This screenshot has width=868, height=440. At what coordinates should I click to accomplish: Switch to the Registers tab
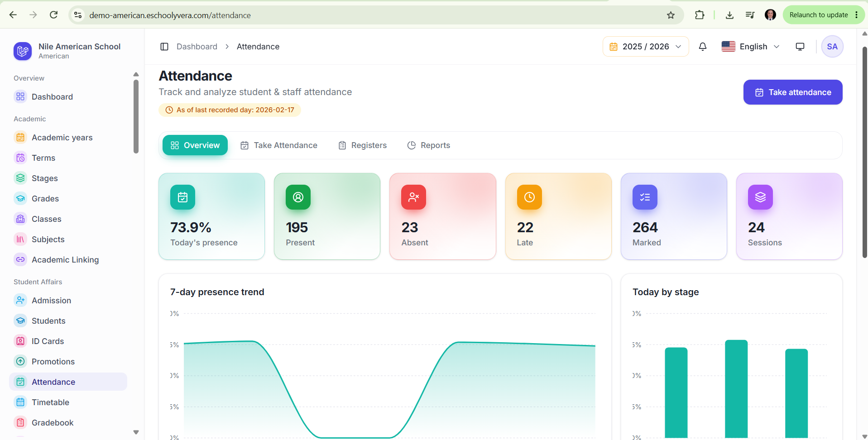[x=363, y=145]
